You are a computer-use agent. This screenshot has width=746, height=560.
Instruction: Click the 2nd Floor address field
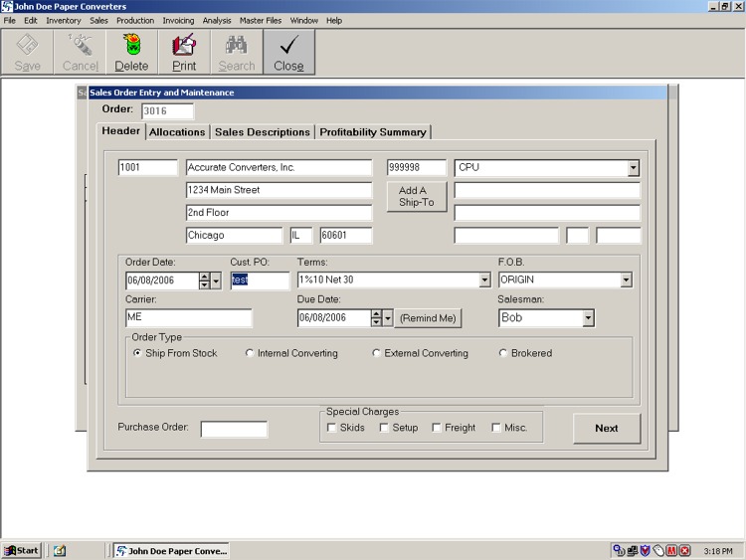279,213
